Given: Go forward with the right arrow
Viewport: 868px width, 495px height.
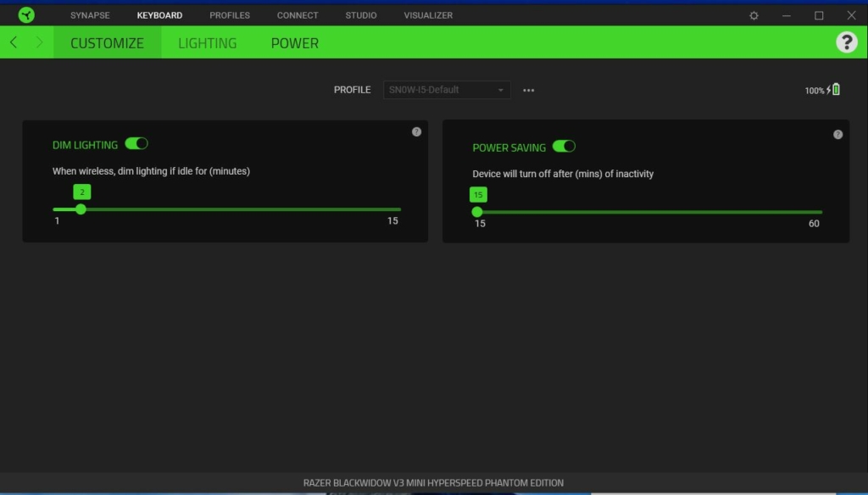Looking at the screenshot, I should pyautogui.click(x=39, y=42).
